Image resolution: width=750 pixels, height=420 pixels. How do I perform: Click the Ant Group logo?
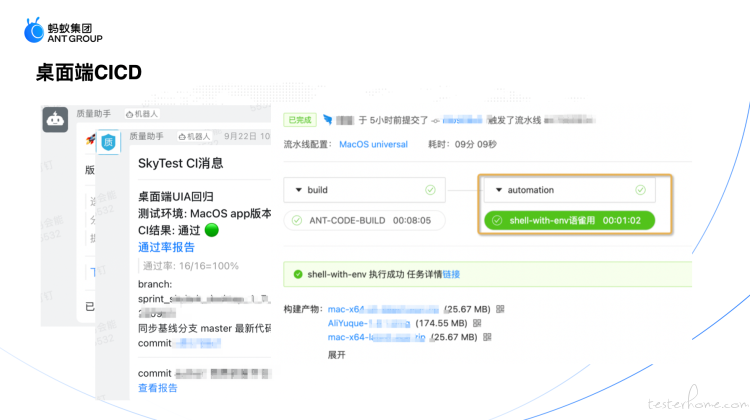[63, 31]
